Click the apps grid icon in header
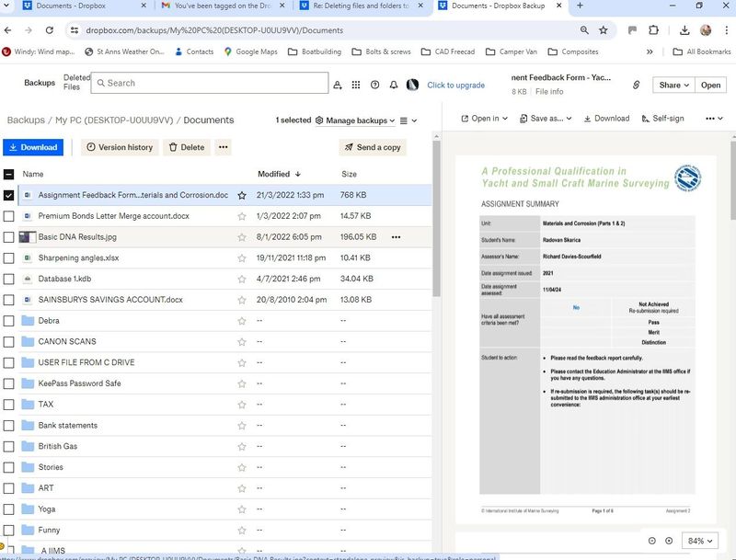 (x=355, y=85)
